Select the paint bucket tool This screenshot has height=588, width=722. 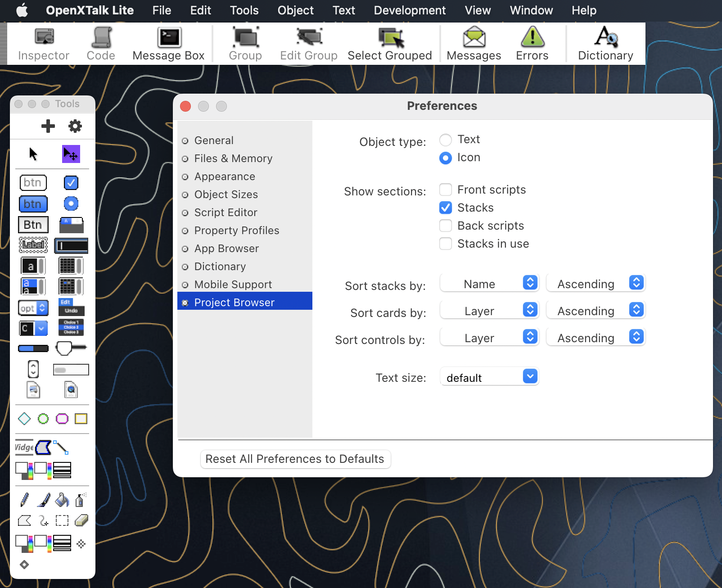62,500
